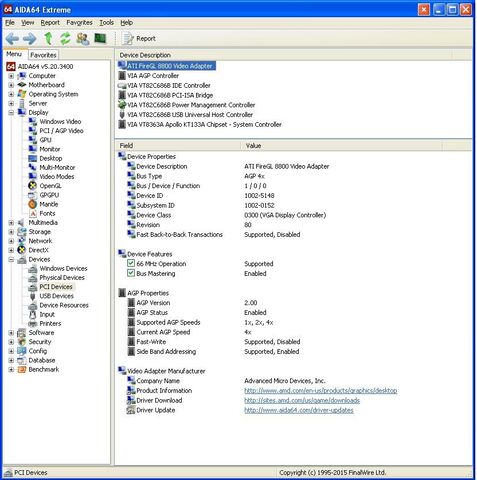The width and height of the screenshot is (477, 480).
Task: Select GPU in the Display tree
Action: pyautogui.click(x=45, y=140)
